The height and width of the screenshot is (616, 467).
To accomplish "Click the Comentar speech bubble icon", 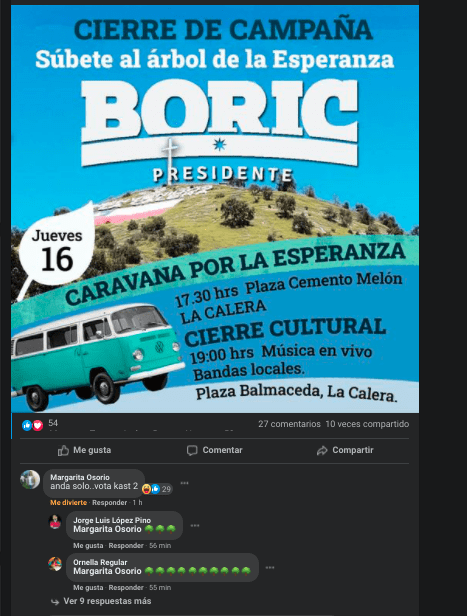I will point(192,450).
